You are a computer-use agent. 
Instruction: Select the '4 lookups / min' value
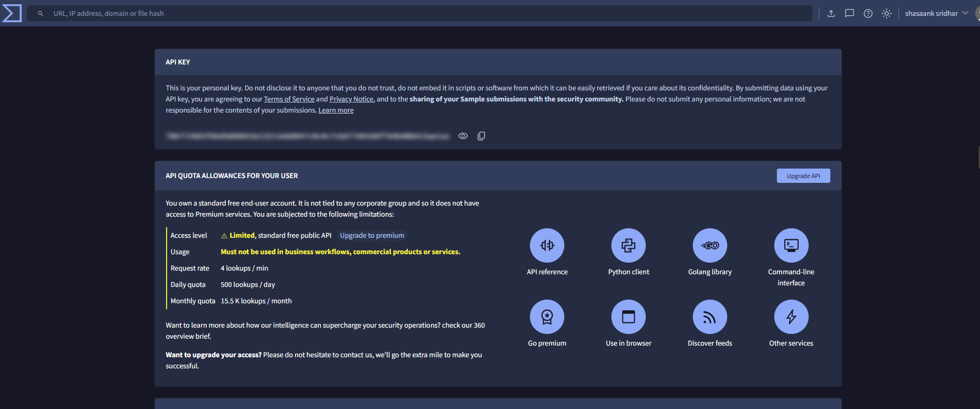click(x=244, y=268)
